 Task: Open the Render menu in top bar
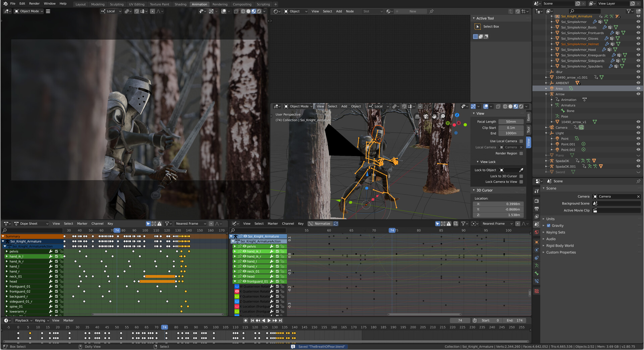click(34, 4)
